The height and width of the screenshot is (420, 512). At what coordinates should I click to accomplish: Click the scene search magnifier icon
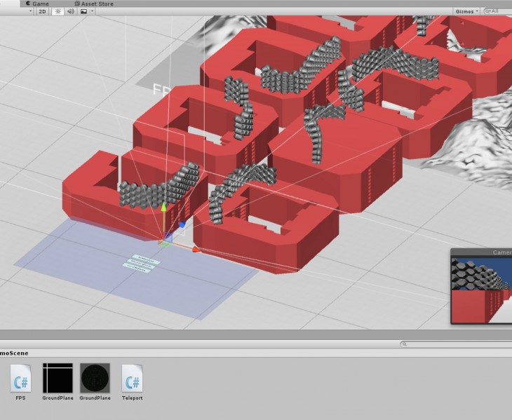coord(487,11)
